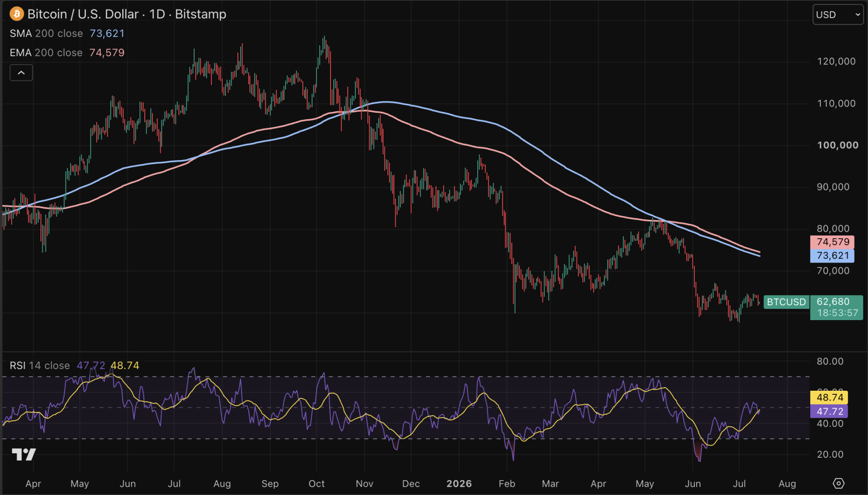Open the TradingView logo link
Image resolution: width=868 pixels, height=495 pixels.
click(24, 455)
